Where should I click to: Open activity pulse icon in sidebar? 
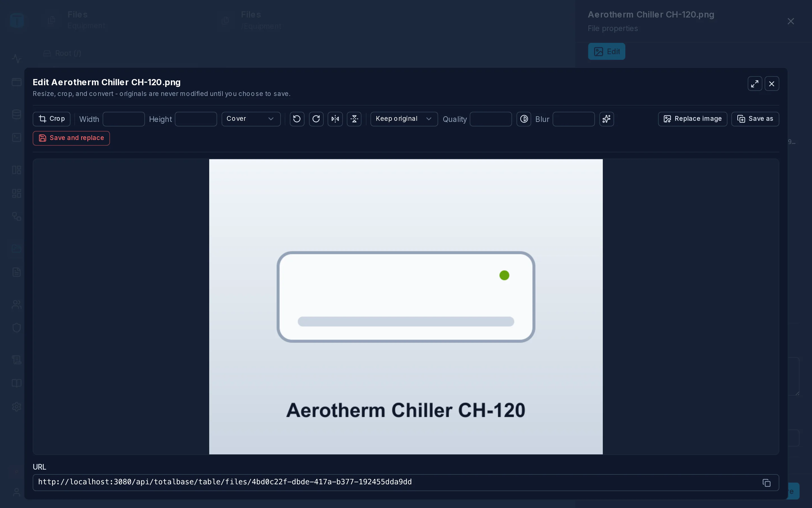pos(16,59)
